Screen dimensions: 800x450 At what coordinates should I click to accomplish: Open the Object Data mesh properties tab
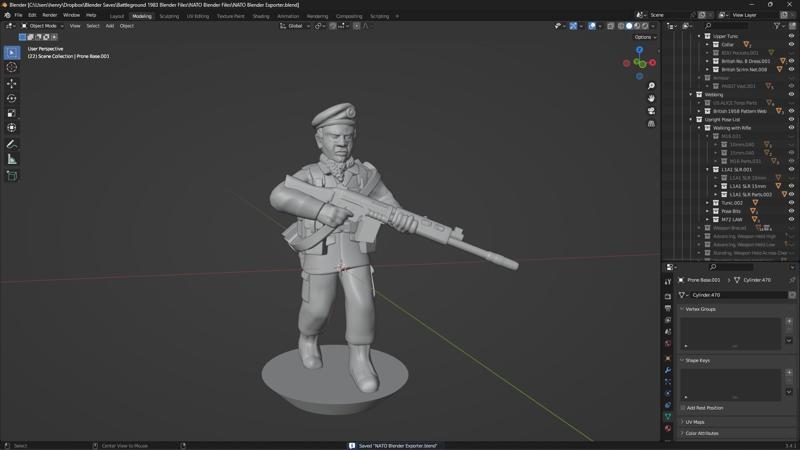[668, 417]
